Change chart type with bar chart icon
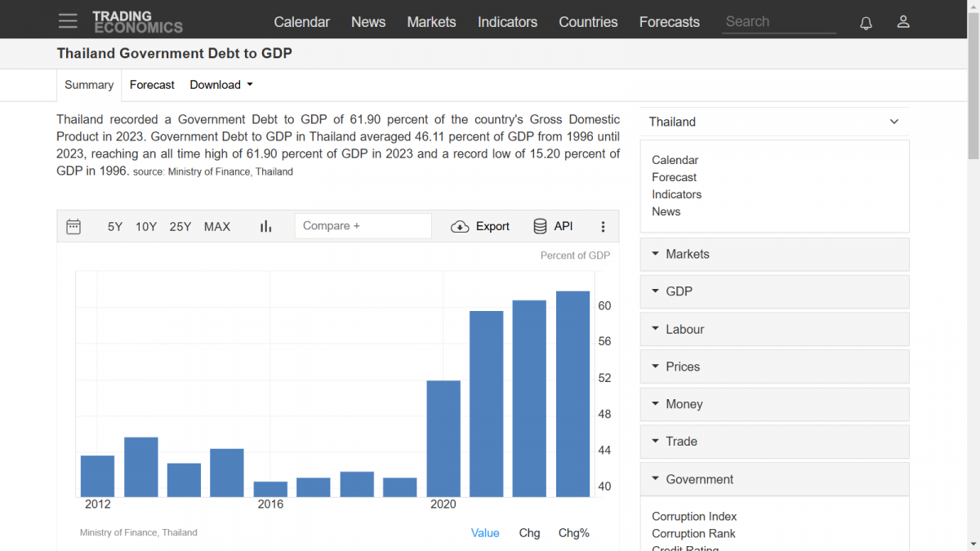This screenshot has height=551, width=980. click(265, 226)
